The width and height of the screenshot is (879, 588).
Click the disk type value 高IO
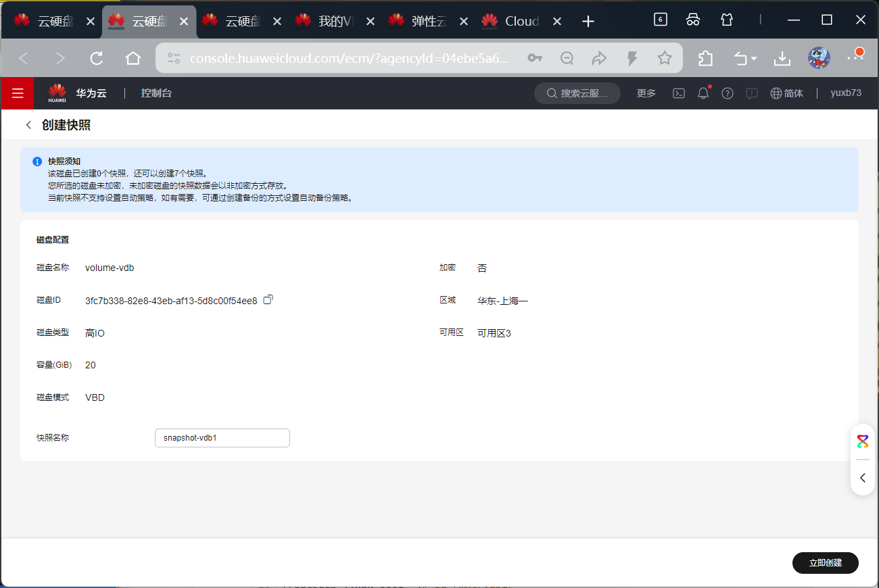[x=95, y=333]
